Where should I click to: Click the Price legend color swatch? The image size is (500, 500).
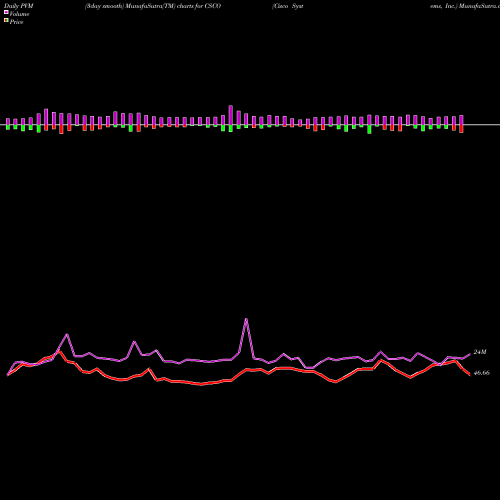(6, 21)
